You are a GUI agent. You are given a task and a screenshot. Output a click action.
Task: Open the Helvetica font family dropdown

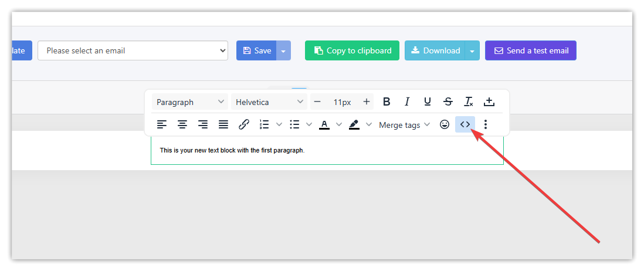tap(269, 102)
